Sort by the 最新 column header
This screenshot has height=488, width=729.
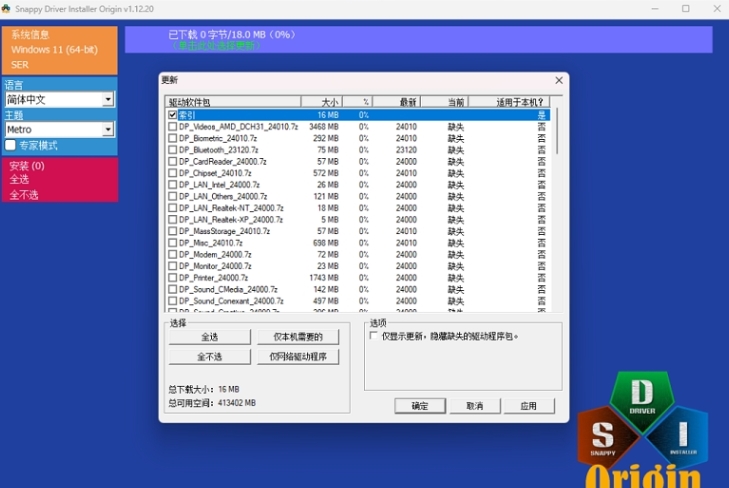pyautogui.click(x=397, y=102)
